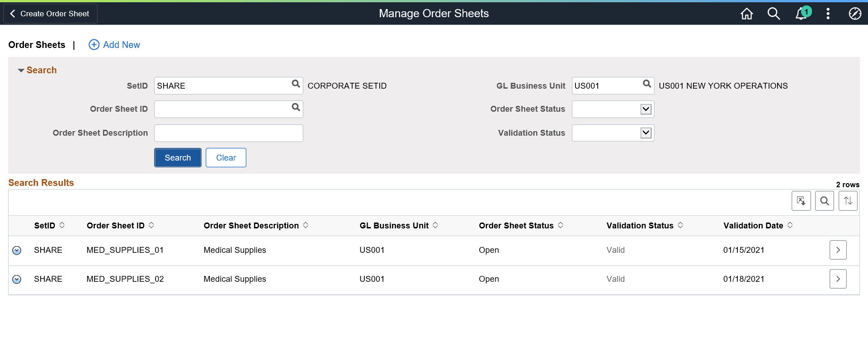The image size is (868, 346).
Task: Click the Search button
Action: pos(178,158)
